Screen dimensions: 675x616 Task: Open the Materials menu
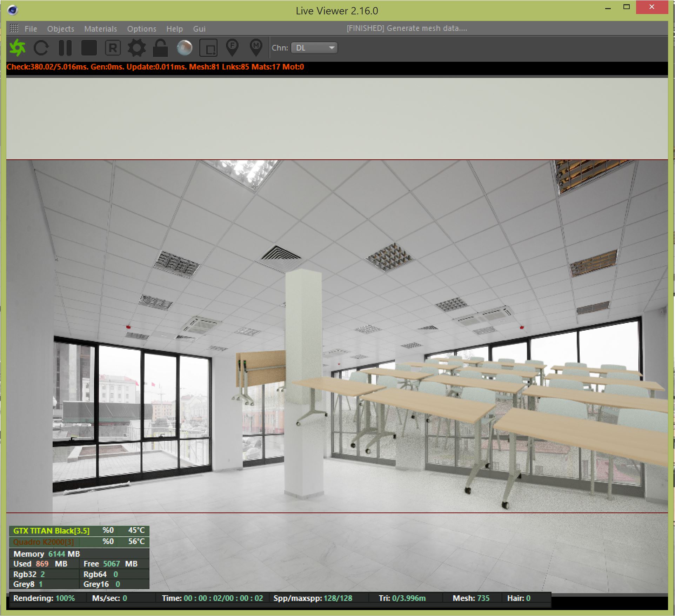pyautogui.click(x=100, y=29)
